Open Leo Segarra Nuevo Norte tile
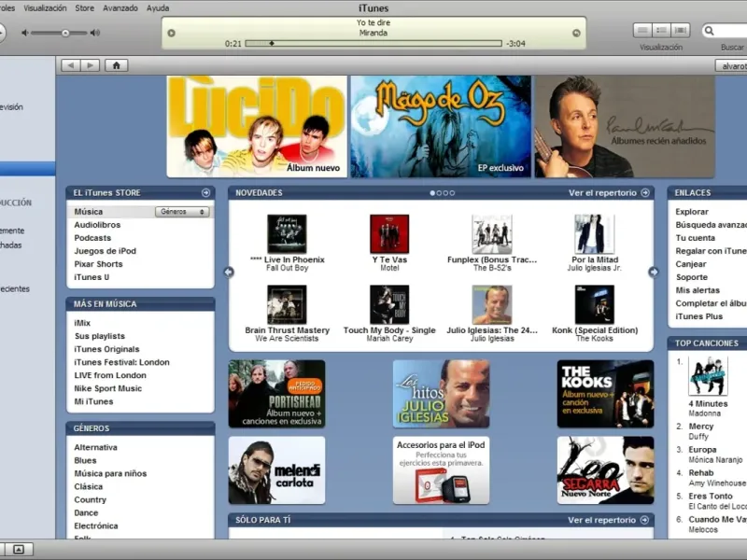 pos(605,470)
